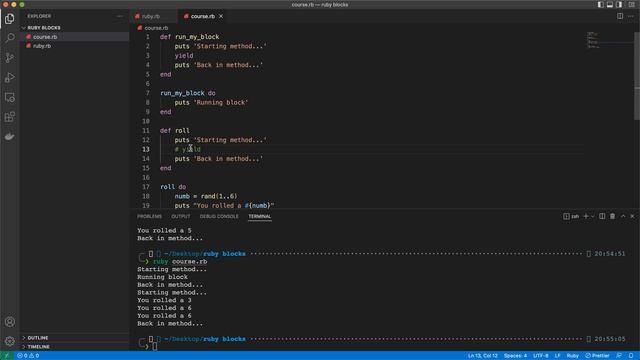This screenshot has height=360, width=640.
Task: Click the zsh terminal shell indicator
Action: click(571, 216)
